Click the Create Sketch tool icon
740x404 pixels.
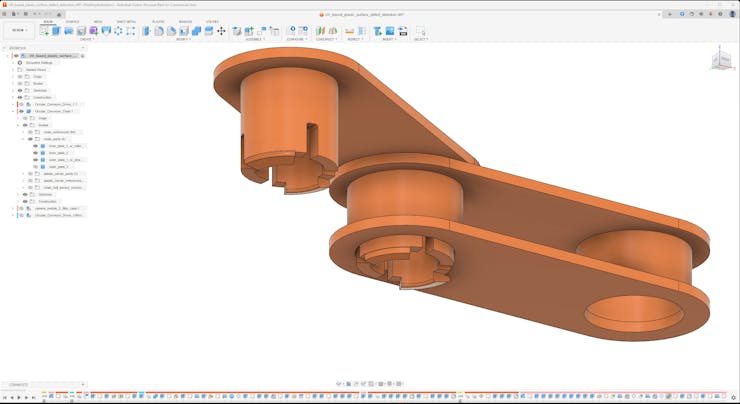tap(44, 31)
